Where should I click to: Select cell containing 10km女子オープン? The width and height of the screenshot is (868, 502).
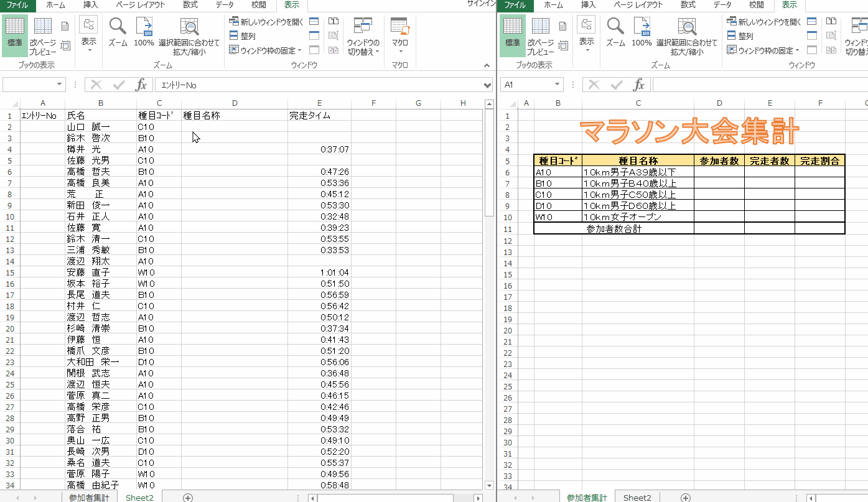click(x=638, y=217)
